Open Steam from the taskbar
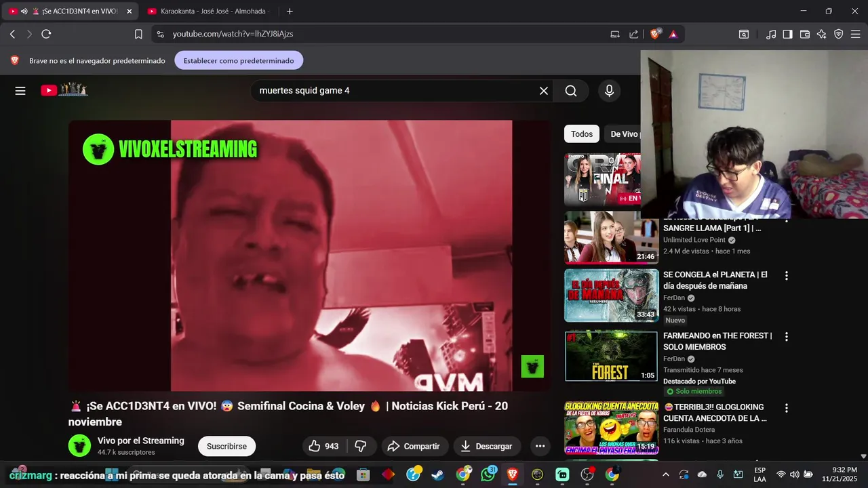The width and height of the screenshot is (868, 488). (x=438, y=474)
